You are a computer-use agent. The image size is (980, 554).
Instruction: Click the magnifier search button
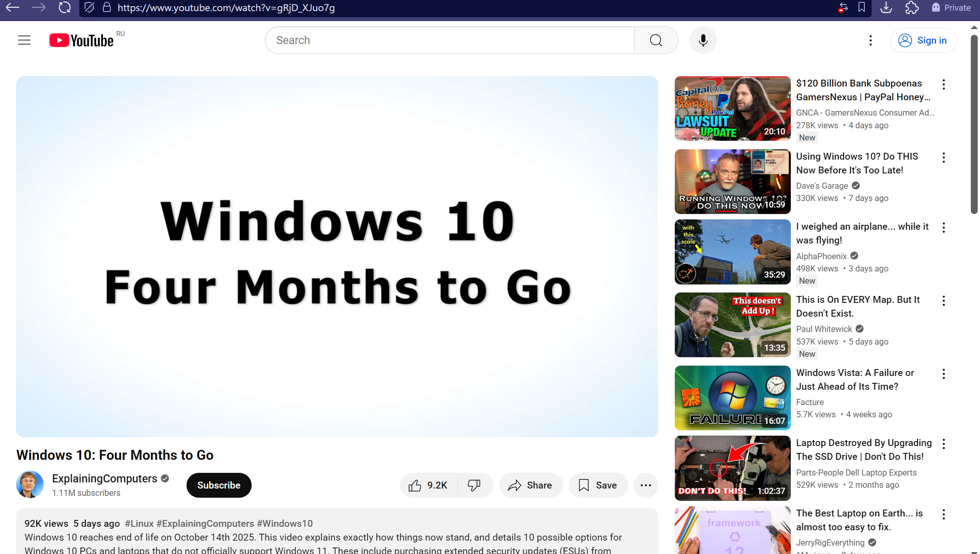click(656, 40)
